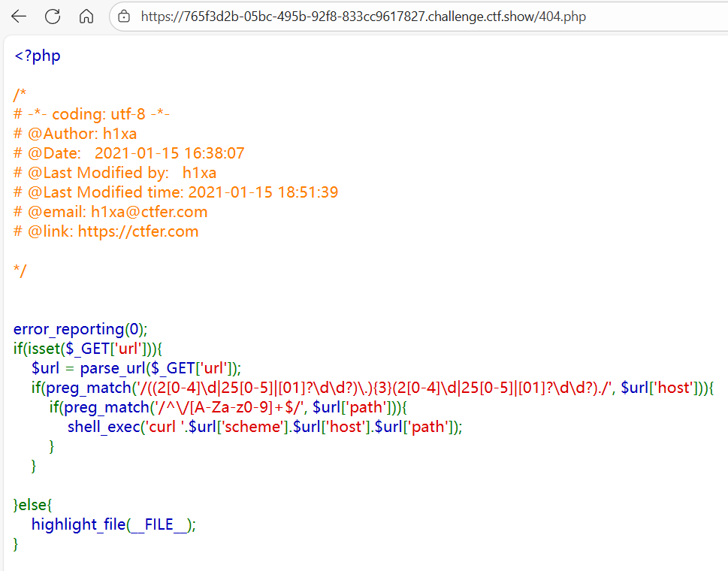The height and width of the screenshot is (571, 728).
Task: Click the path regex preg_match line
Action: pos(228,407)
